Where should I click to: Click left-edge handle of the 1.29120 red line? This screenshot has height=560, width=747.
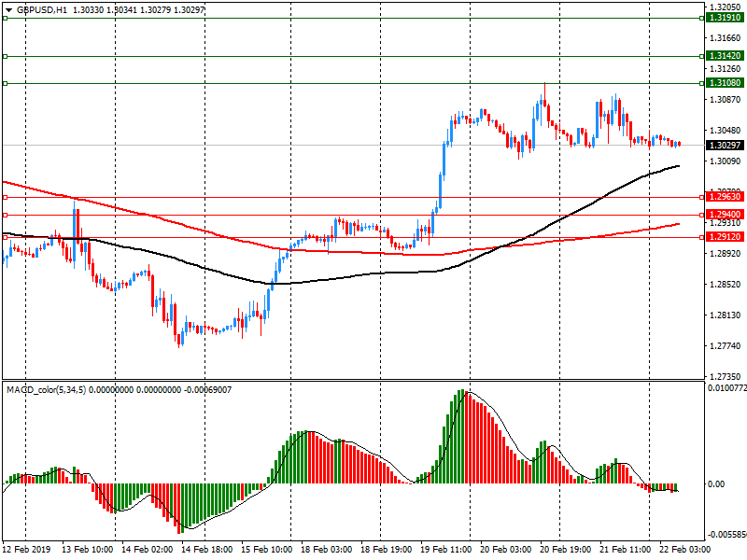(x=5, y=237)
